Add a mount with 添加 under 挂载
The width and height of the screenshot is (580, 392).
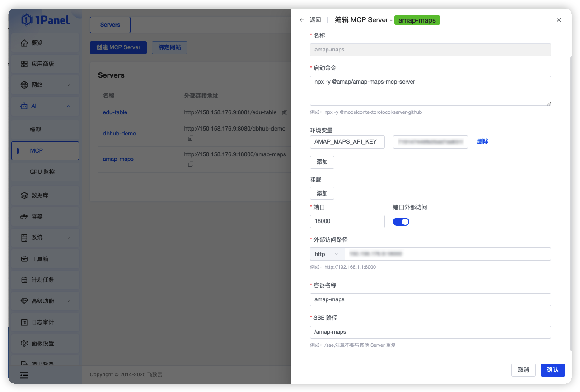pyautogui.click(x=322, y=193)
